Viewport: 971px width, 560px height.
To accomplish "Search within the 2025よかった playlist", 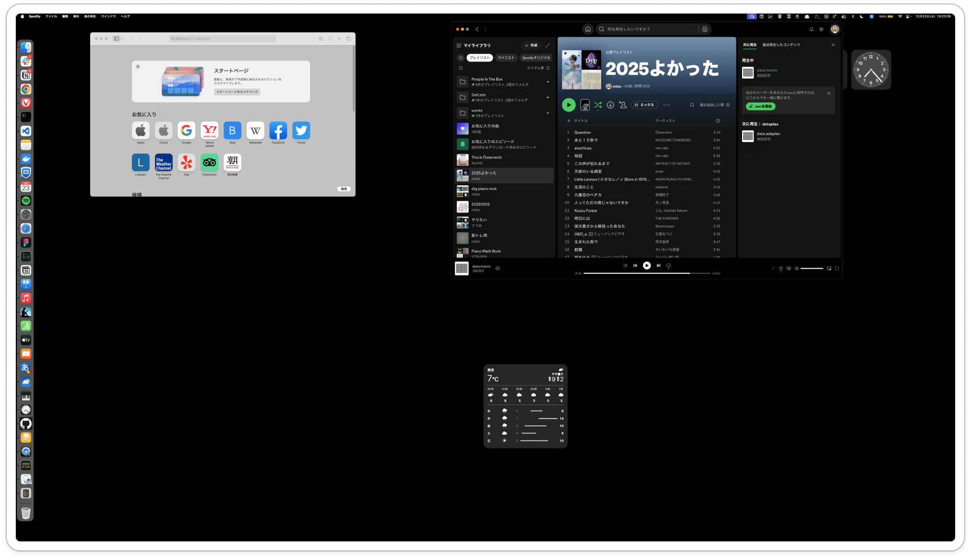I will (x=692, y=105).
